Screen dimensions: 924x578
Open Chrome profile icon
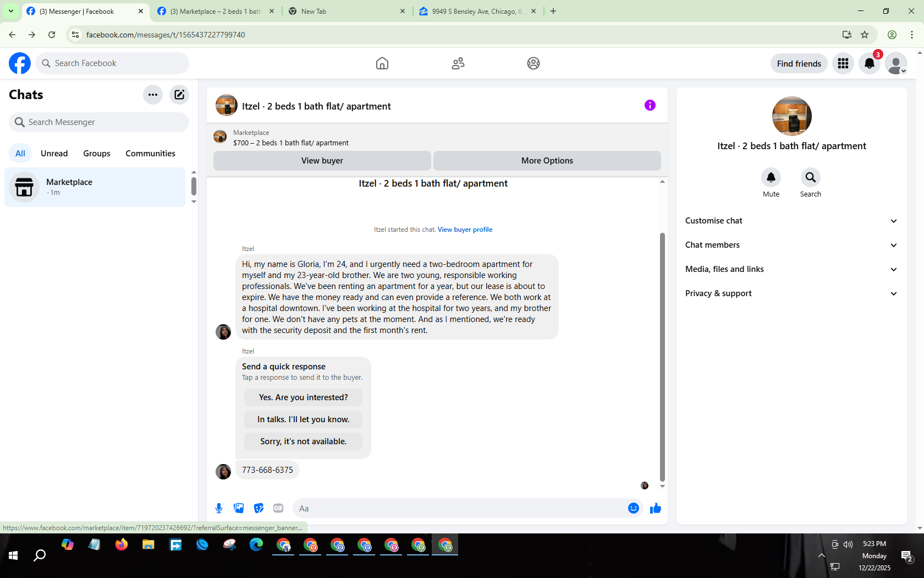tap(892, 35)
